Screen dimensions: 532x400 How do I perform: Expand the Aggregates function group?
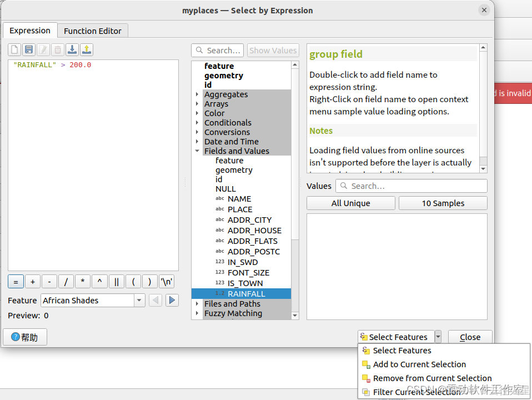point(197,94)
